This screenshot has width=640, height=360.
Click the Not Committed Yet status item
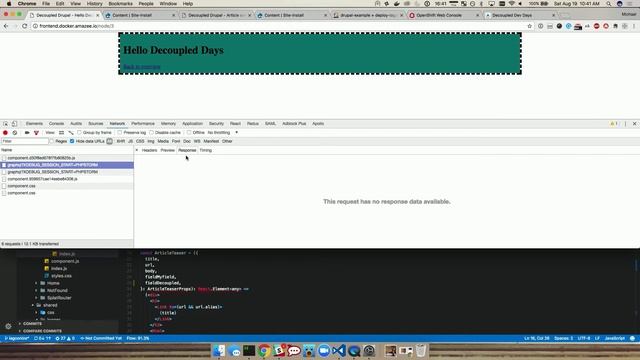[101, 338]
